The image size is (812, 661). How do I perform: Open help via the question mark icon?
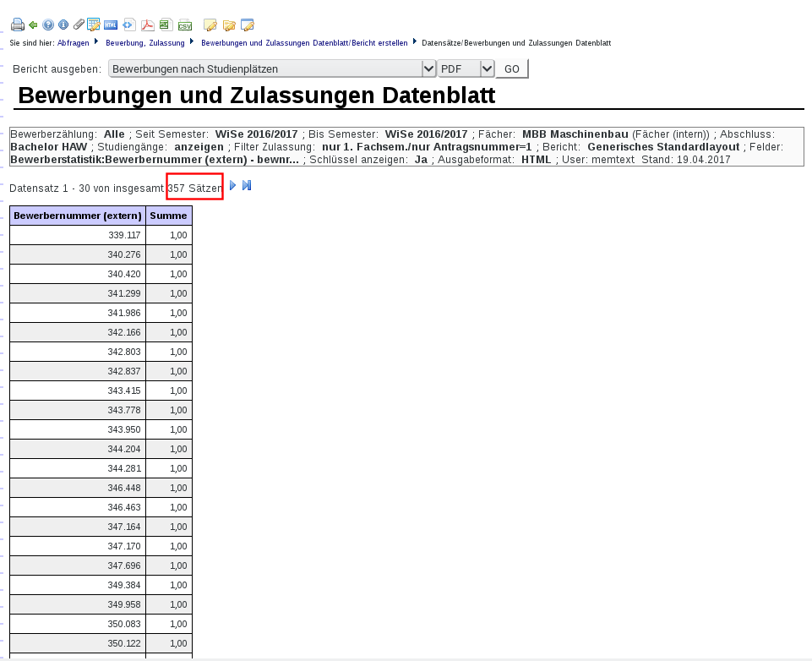pos(48,25)
